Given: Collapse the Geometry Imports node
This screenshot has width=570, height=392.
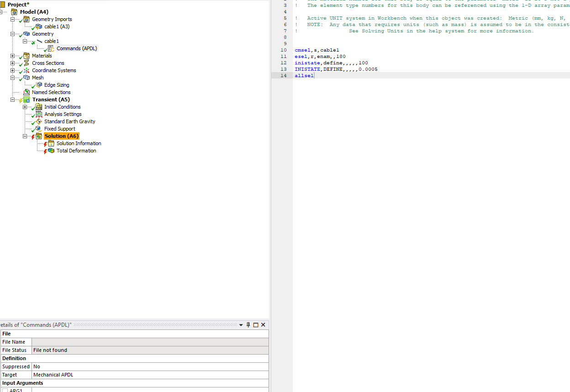Looking at the screenshot, I should point(13,19).
